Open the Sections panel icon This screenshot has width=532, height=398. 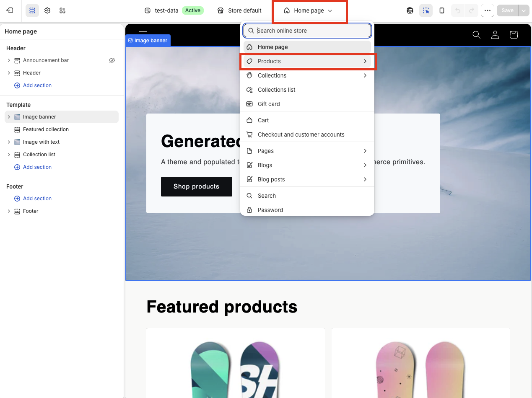[x=32, y=10]
